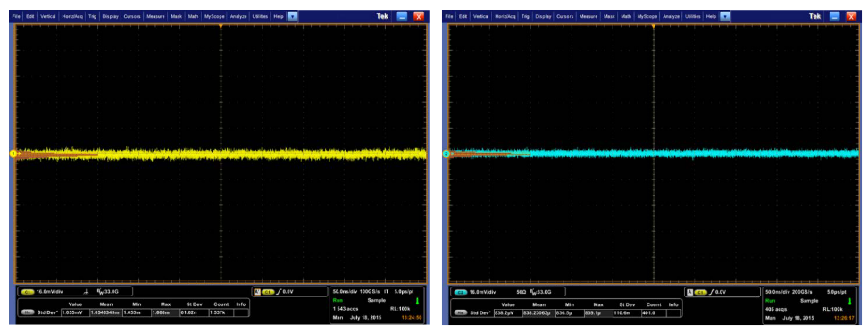Click the 1 543 acqs readout in left window
Image resolution: width=868 pixels, height=333 pixels.
[x=346, y=309]
